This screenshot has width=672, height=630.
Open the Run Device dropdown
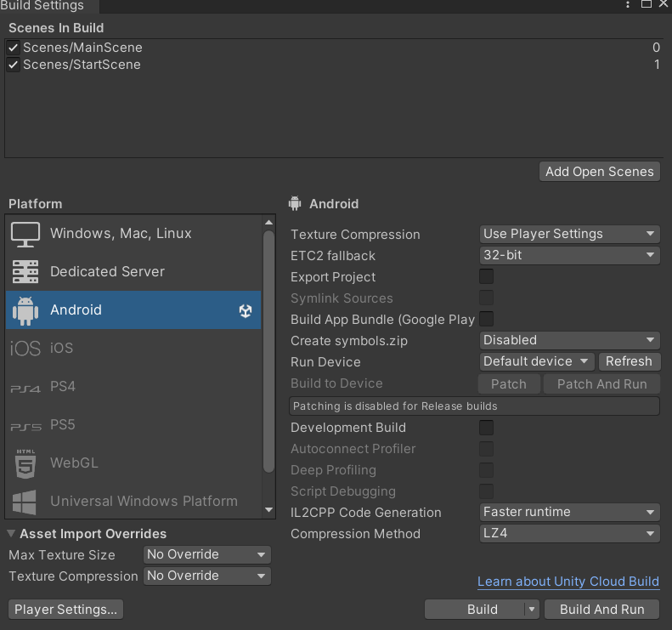[537, 361]
